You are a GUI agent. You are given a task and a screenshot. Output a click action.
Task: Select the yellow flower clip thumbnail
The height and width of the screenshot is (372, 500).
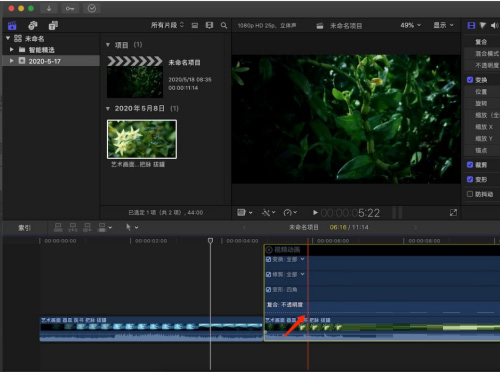142,139
